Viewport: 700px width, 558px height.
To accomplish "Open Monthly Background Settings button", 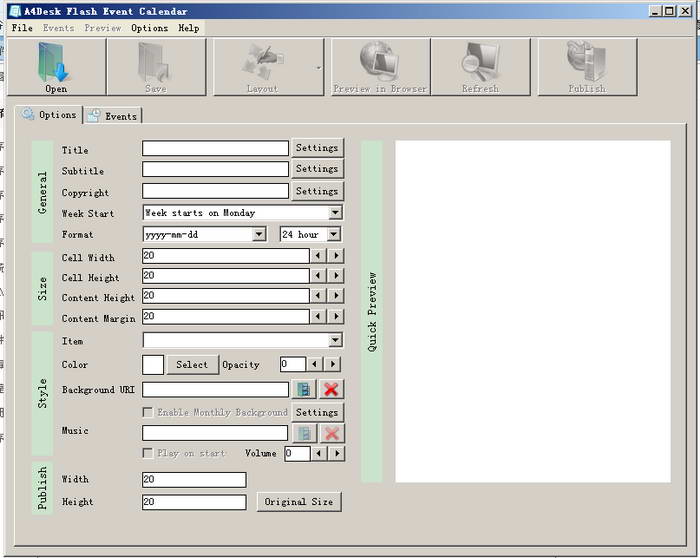I will click(317, 412).
